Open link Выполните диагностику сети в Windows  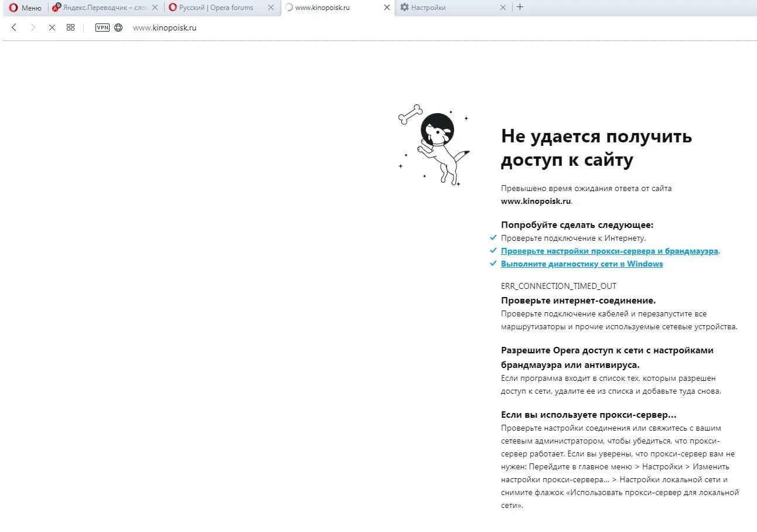(582, 264)
